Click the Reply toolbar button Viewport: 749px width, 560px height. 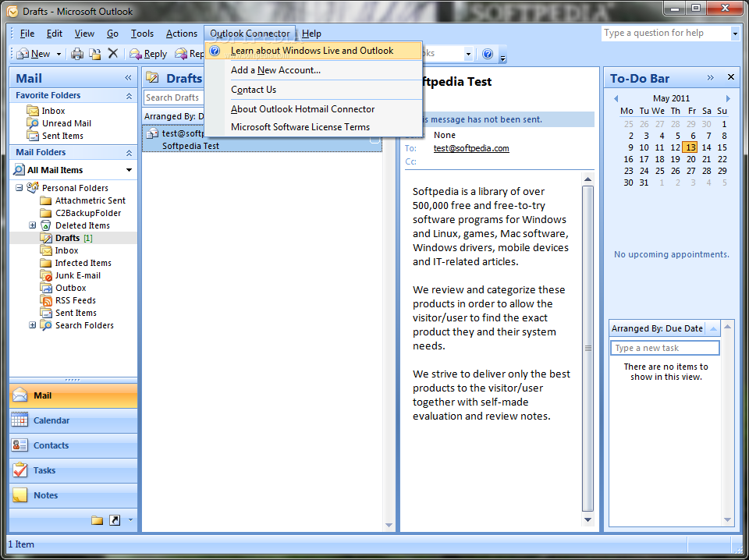point(148,54)
